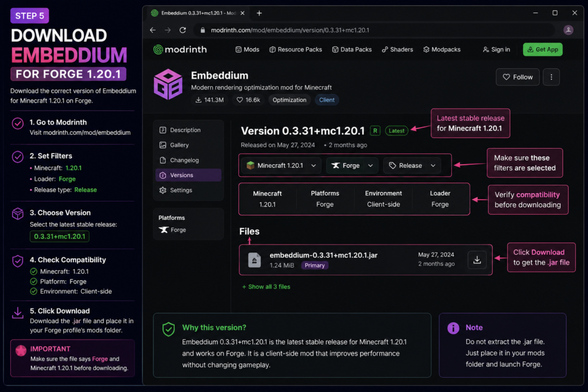Open a new browser tab
588x392 pixels.
[x=259, y=13]
